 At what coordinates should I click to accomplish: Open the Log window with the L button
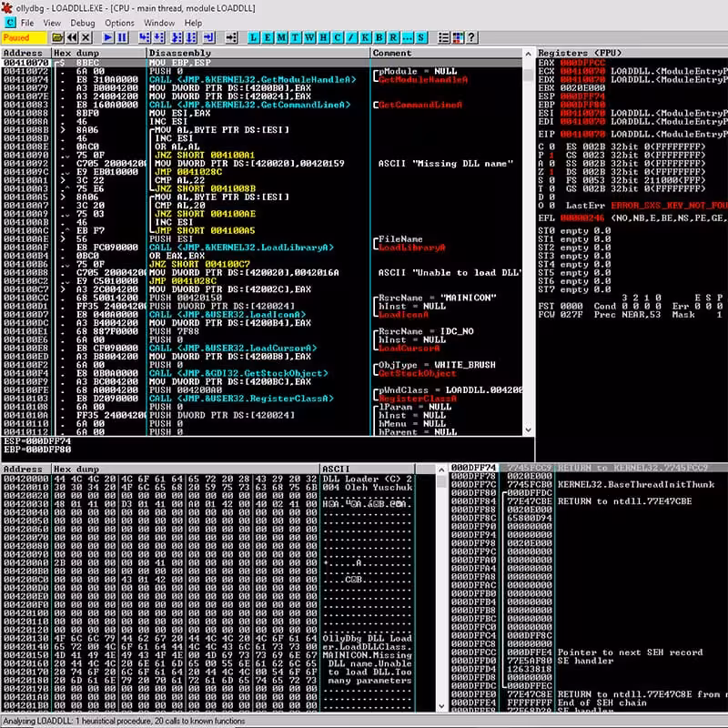254,37
